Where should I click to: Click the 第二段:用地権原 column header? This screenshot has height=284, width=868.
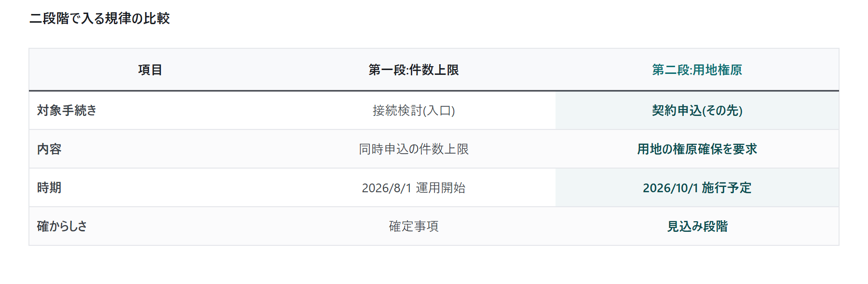coord(697,70)
